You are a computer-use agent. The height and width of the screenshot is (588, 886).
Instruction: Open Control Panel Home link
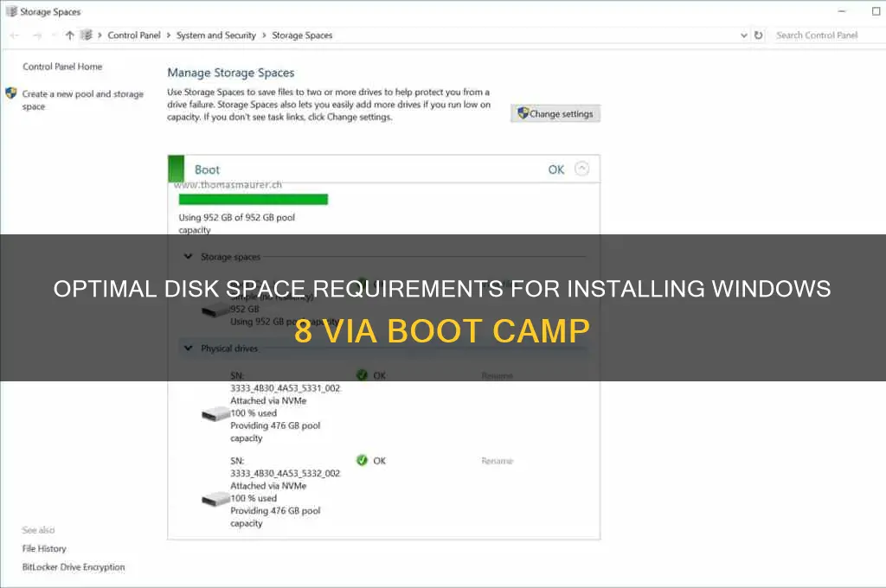point(62,67)
